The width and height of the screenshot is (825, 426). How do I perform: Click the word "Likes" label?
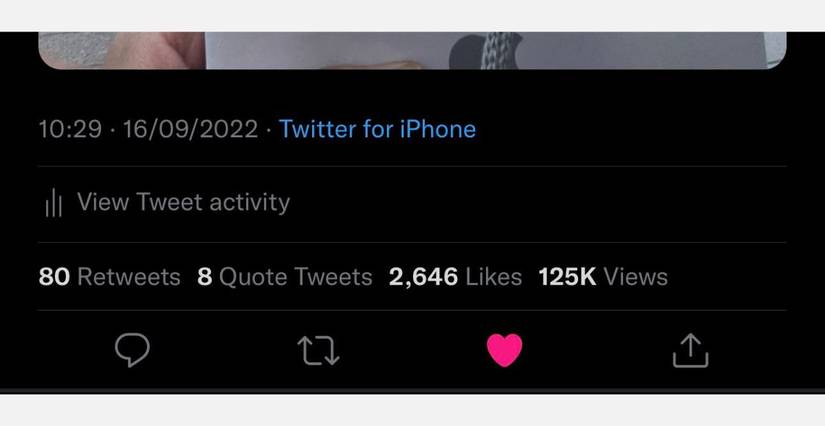coord(494,277)
